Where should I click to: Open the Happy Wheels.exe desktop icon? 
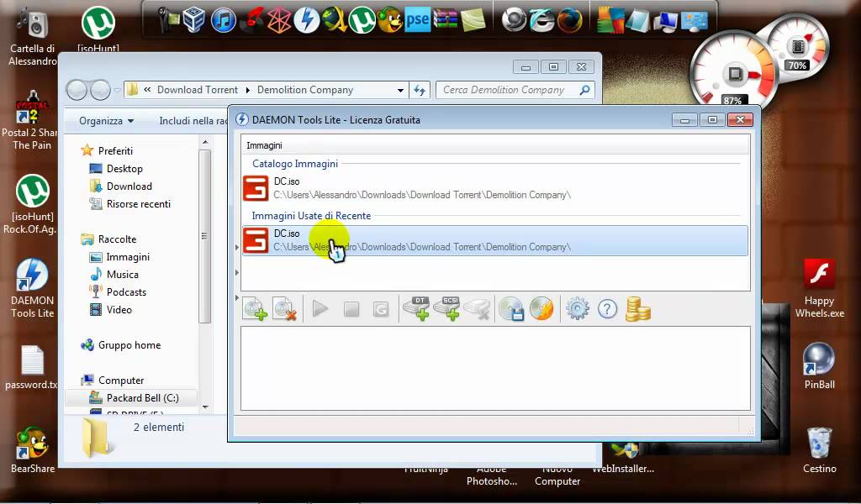pos(819,288)
